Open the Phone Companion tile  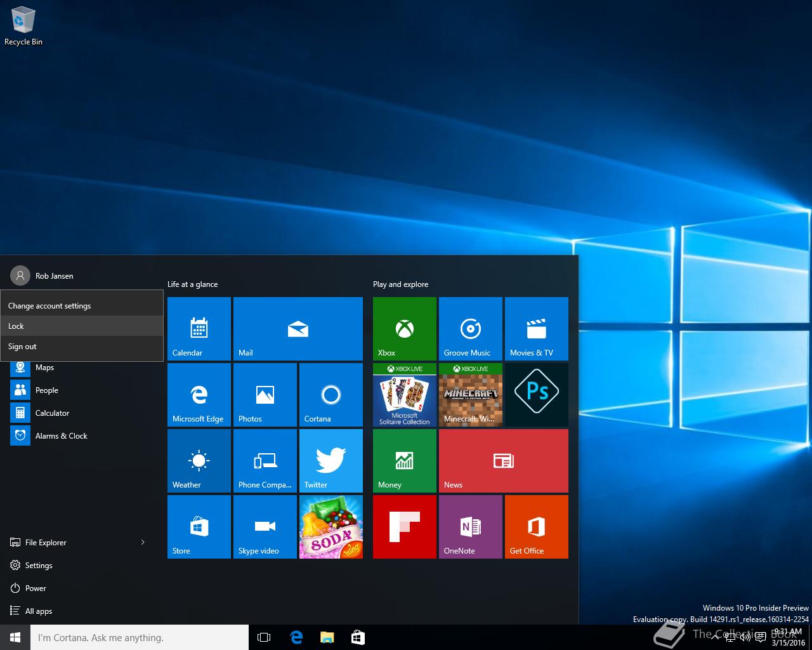pos(265,461)
